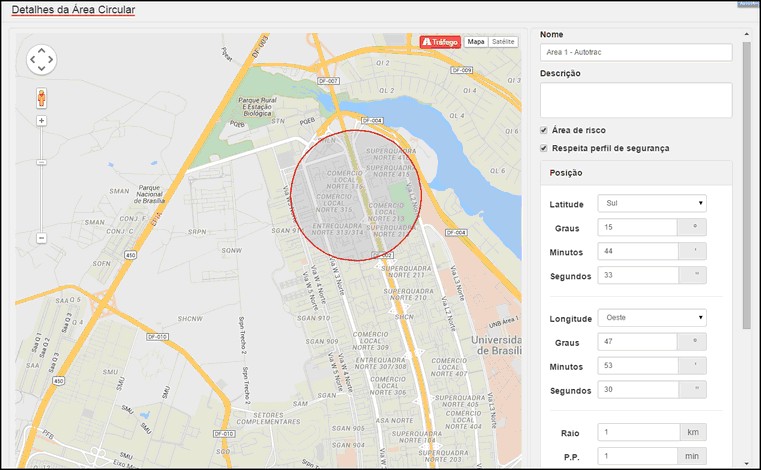This screenshot has height=470, width=761.
Task: Click the panel scroll up arrow
Action: click(x=746, y=34)
